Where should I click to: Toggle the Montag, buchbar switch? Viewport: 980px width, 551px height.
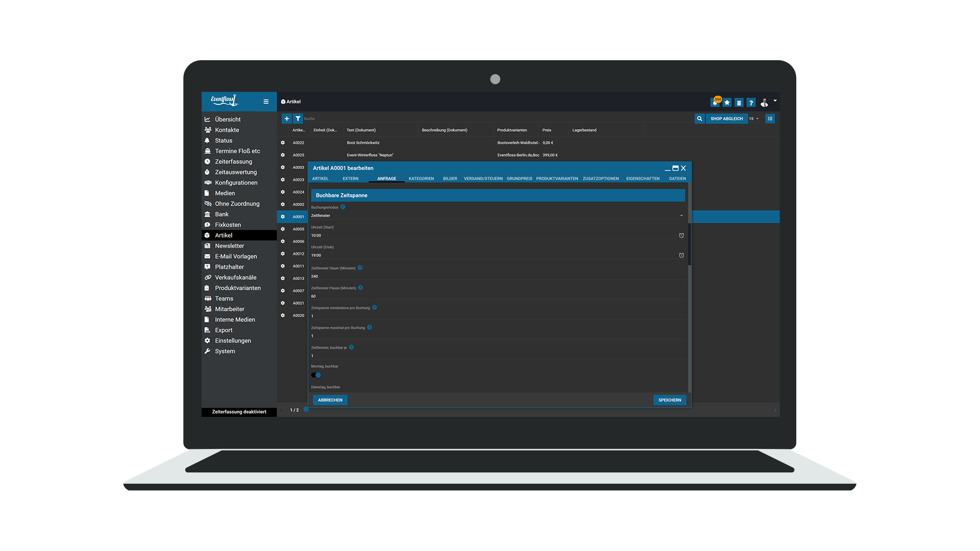[316, 375]
